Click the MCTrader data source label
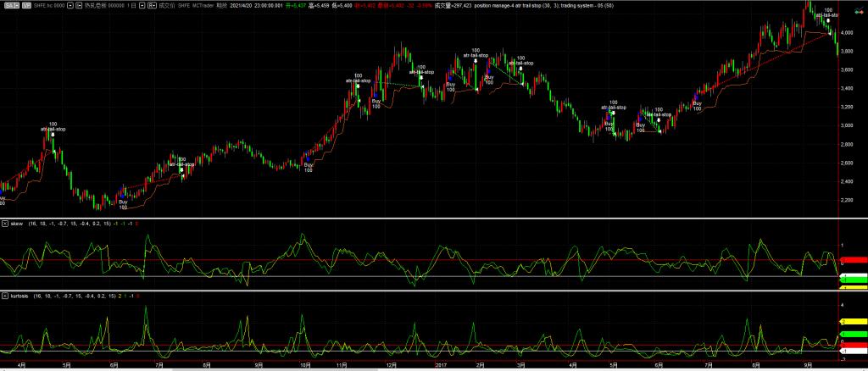Image resolution: width=868 pixels, height=371 pixels. [202, 5]
